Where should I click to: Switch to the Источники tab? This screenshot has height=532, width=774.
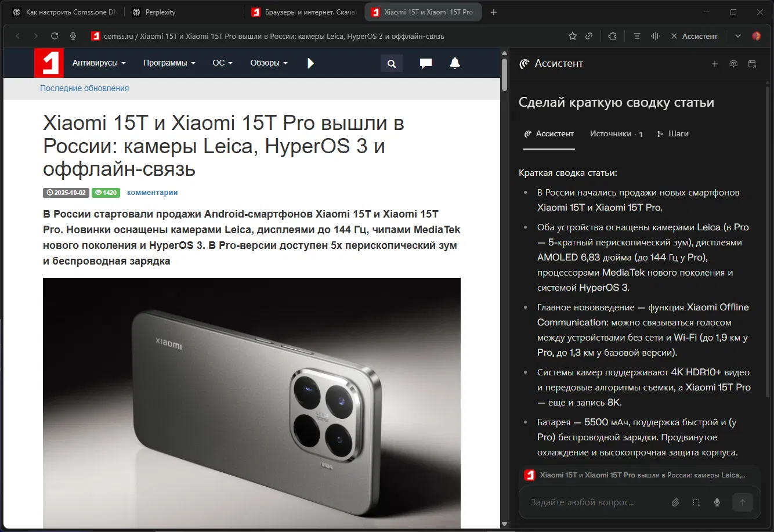616,134
